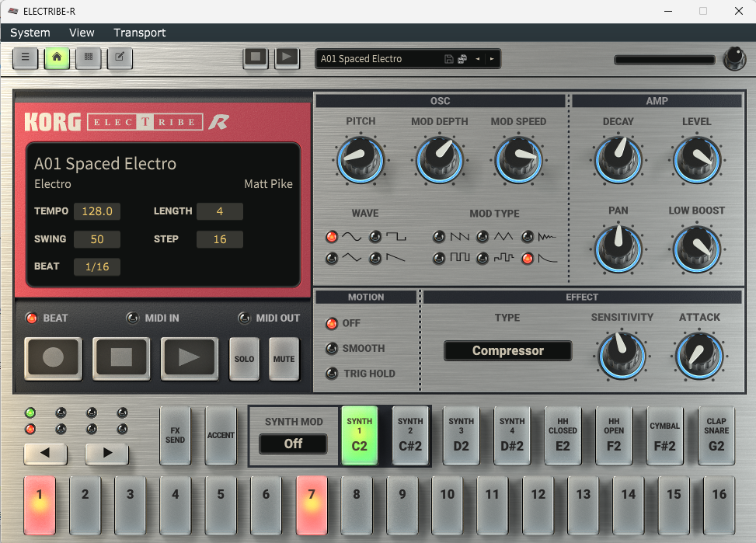This screenshot has height=543, width=756.
Task: Select the SYNTH 2 C#2 part
Action: pos(410,436)
